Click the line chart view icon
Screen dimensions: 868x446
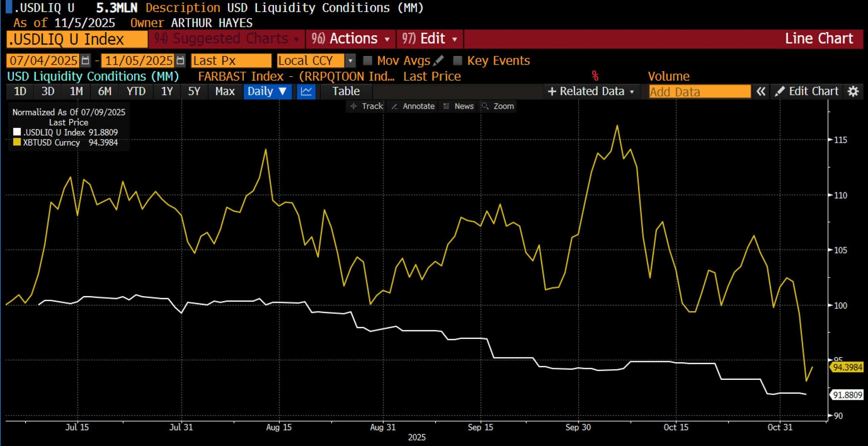coord(306,92)
